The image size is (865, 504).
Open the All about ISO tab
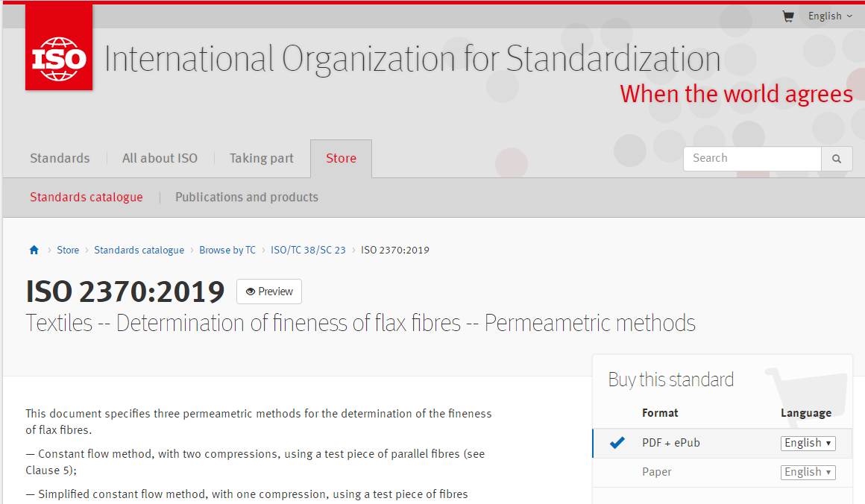160,158
